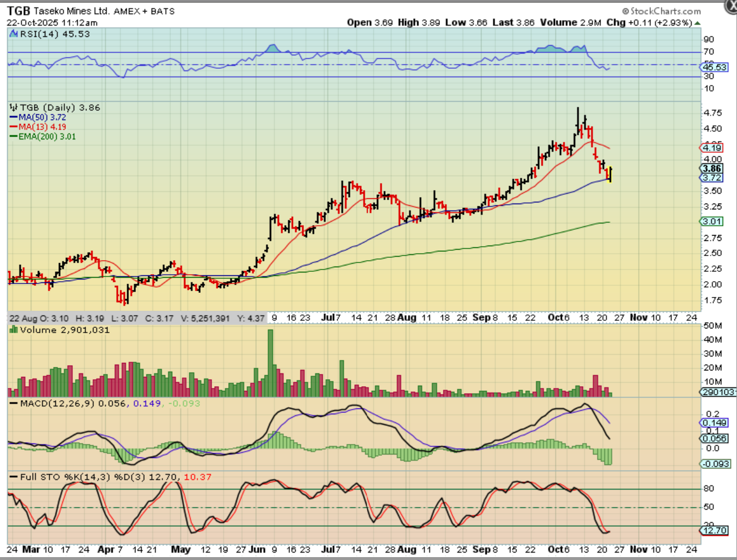Image resolution: width=737 pixels, height=560 pixels.
Task: Click the MACD 0.056 value tag
Action: coord(714,438)
